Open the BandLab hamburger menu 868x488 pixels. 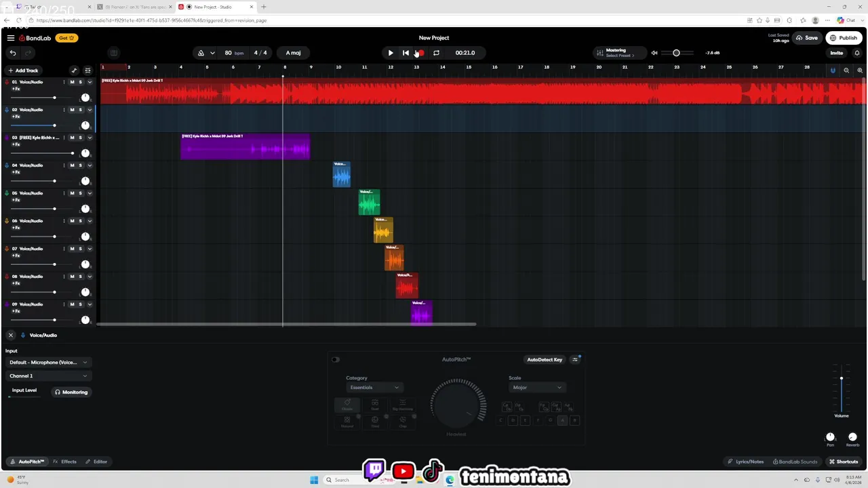pyautogui.click(x=10, y=38)
